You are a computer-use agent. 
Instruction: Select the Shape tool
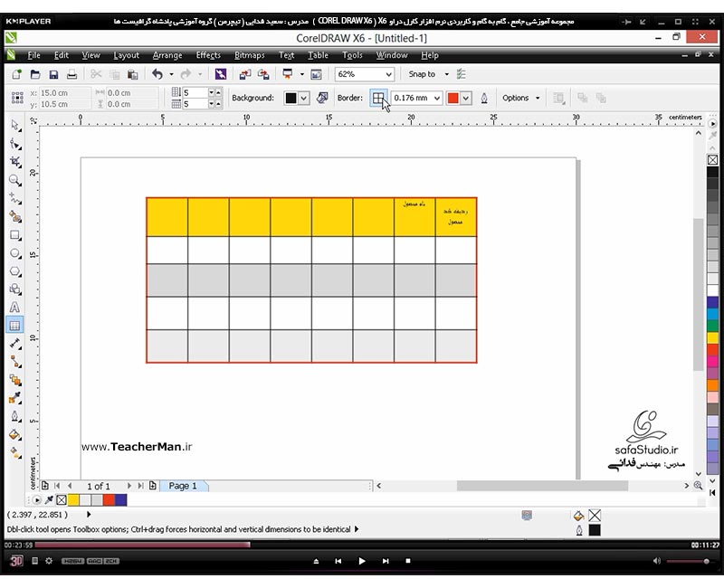(x=15, y=144)
